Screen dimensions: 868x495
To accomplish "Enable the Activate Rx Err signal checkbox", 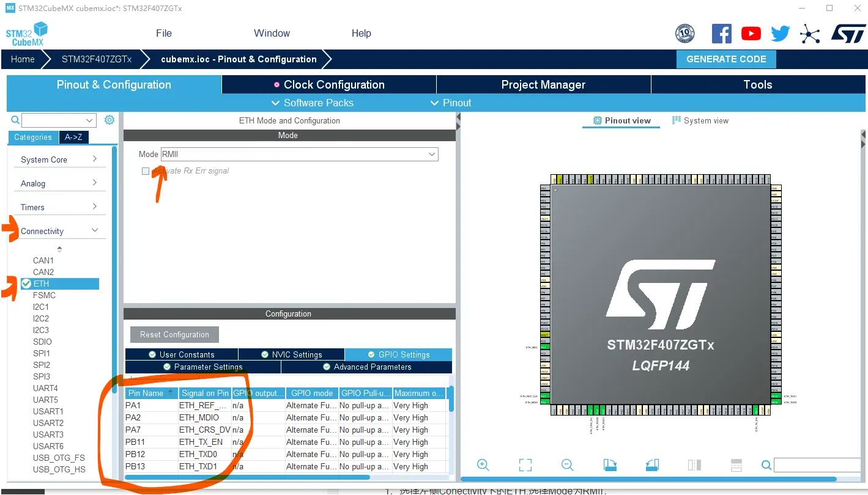I will point(146,171).
